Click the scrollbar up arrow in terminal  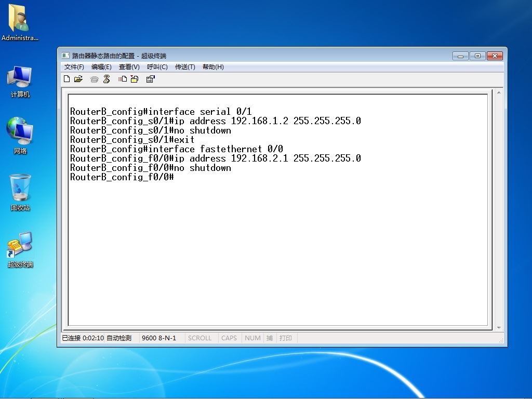499,92
